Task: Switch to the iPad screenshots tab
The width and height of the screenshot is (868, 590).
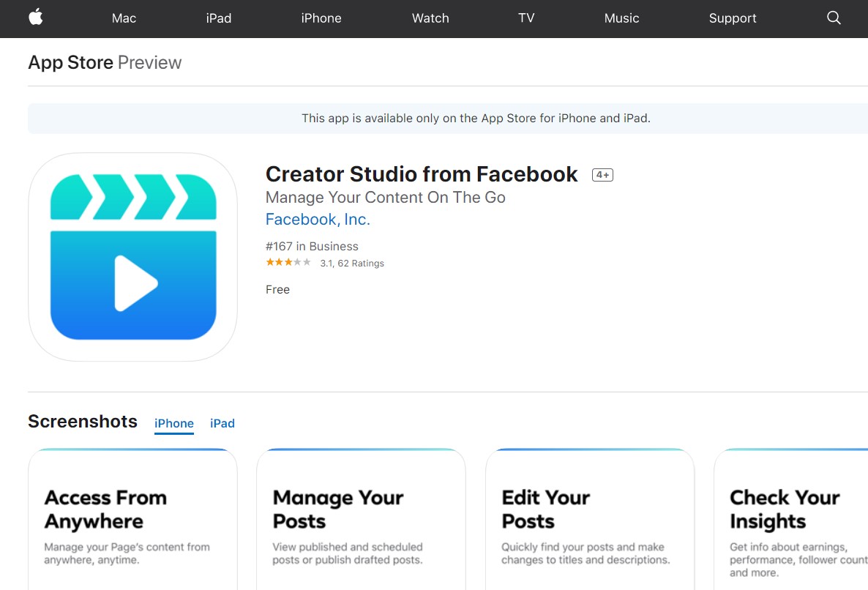Action: tap(222, 423)
